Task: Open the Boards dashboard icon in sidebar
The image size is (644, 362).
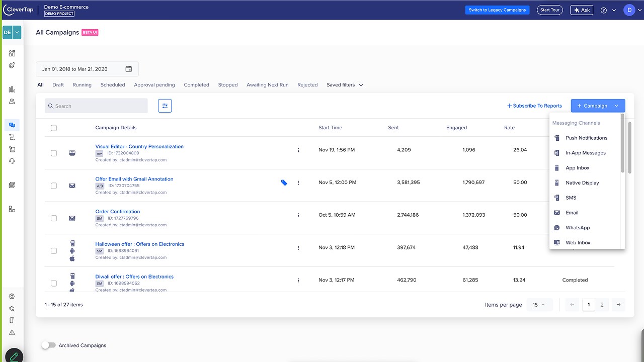Action: [x=12, y=53]
